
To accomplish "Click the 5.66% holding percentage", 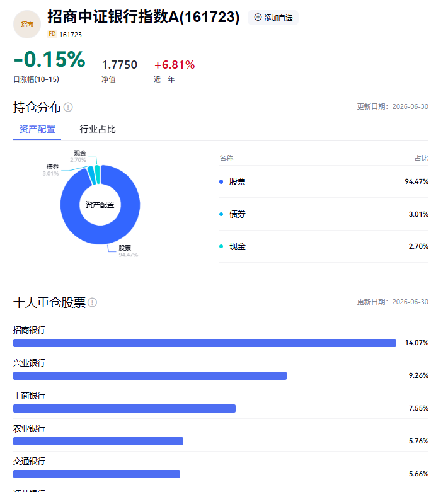I will pos(418,474).
